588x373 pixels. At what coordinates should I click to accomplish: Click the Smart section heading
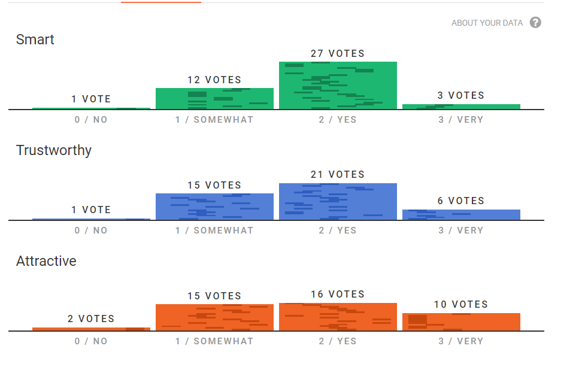pos(35,40)
